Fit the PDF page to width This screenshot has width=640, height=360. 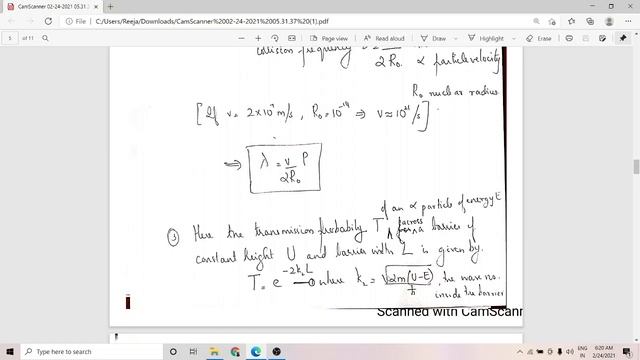(x=291, y=38)
